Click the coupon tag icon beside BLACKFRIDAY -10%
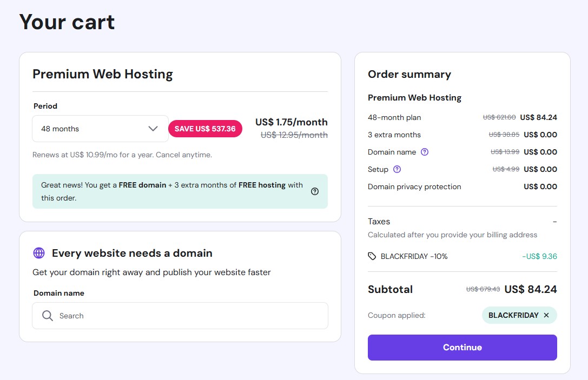588x380 pixels. coord(372,256)
